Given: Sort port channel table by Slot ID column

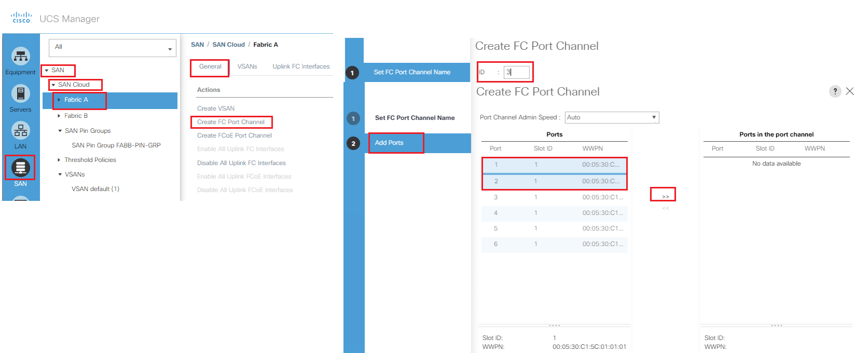Looking at the screenshot, I should click(x=765, y=148).
